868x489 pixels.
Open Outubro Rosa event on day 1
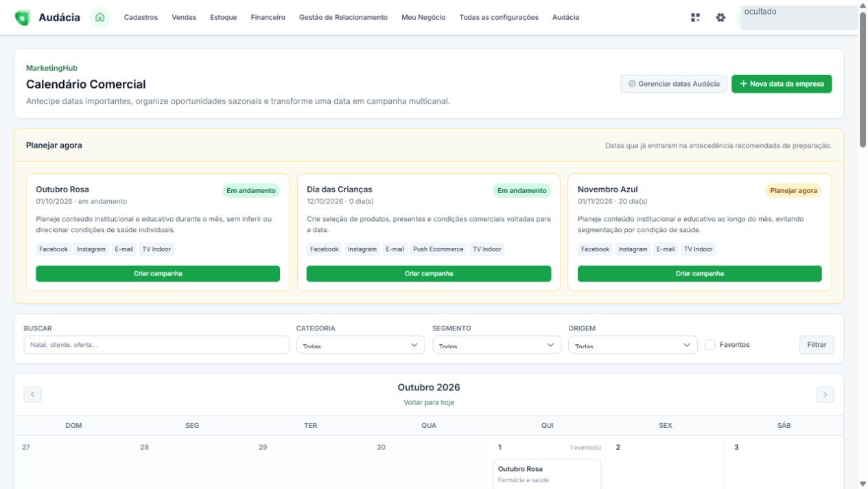(547, 474)
